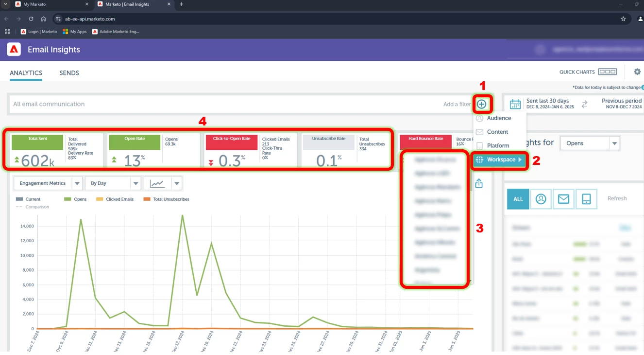Open the My Apps bookmark
644x355 pixels.
click(x=74, y=32)
